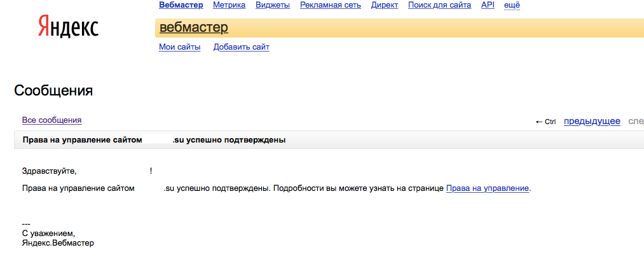The image size is (644, 280).
Task: Open the Права на управление page link
Action: pyautogui.click(x=488, y=189)
